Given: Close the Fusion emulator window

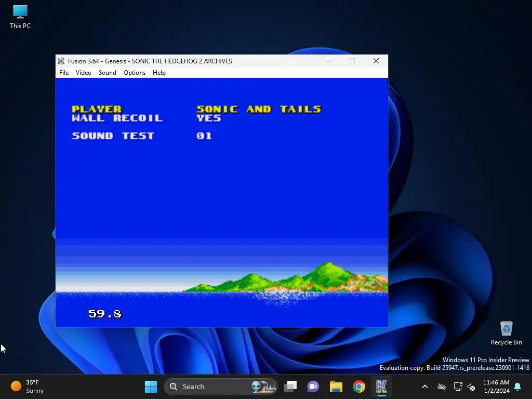Looking at the screenshot, I should (x=376, y=61).
